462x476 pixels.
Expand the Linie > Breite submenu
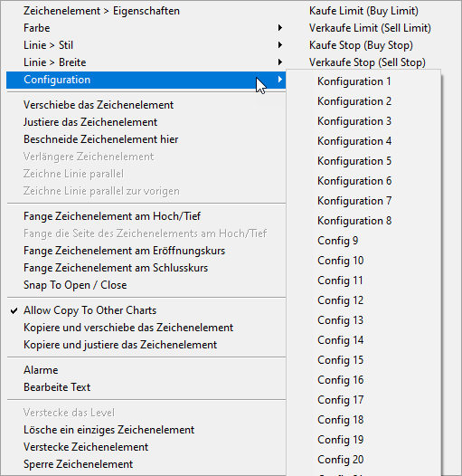pos(146,62)
